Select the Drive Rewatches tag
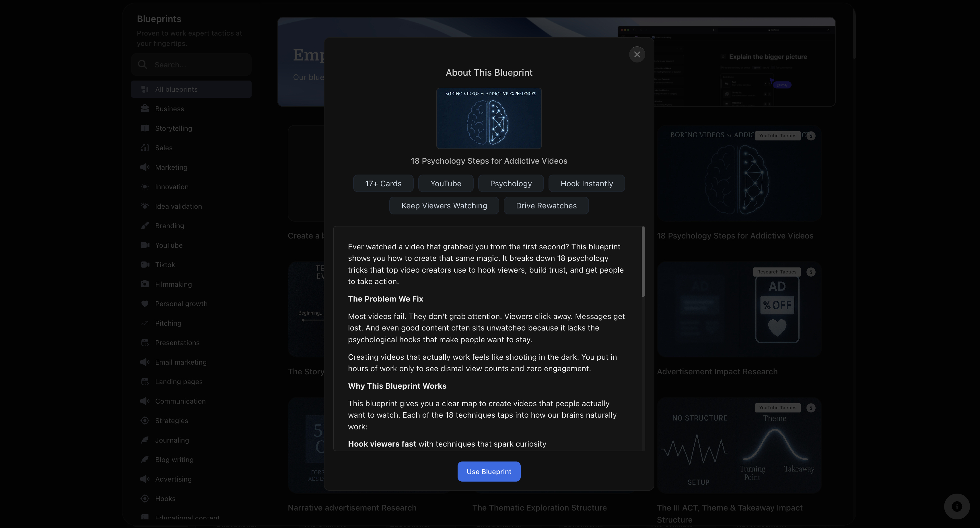Image resolution: width=980 pixels, height=528 pixels. (x=546, y=205)
